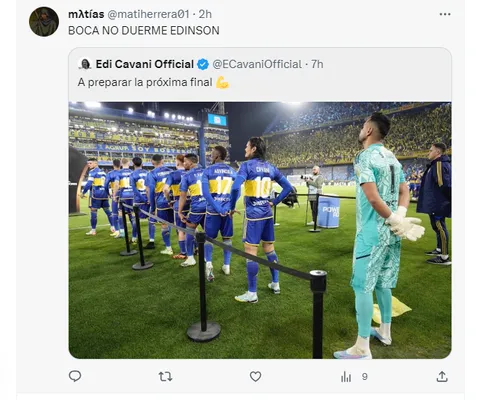479x400 pixels.
Task: Click the retweet arrows icon
Action: (165, 377)
